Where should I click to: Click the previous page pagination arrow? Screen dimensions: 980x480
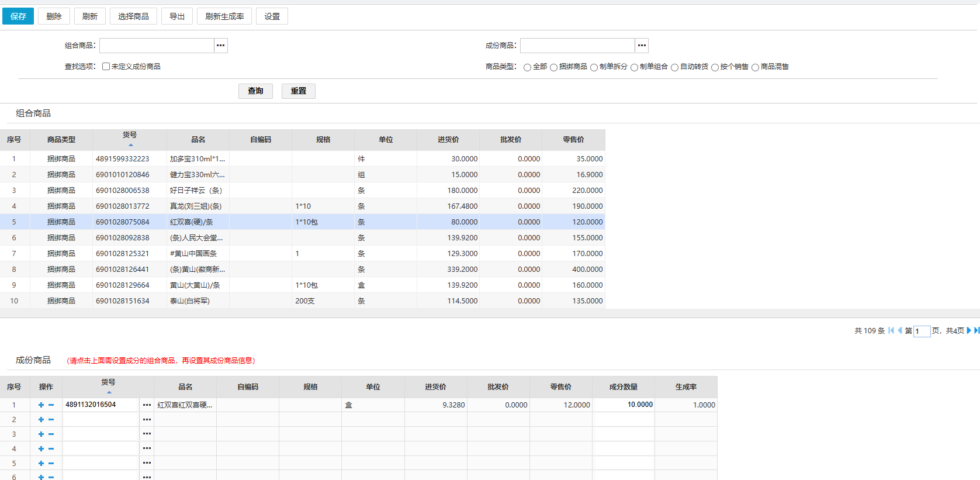[x=900, y=330]
